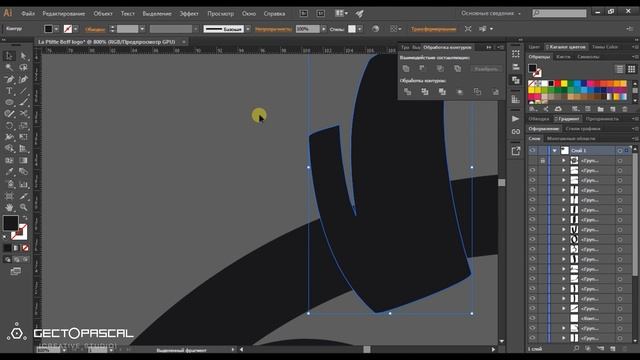Viewport: 640px width, 360px height.
Task: Select the Line Segment tool
Action: 23,91
